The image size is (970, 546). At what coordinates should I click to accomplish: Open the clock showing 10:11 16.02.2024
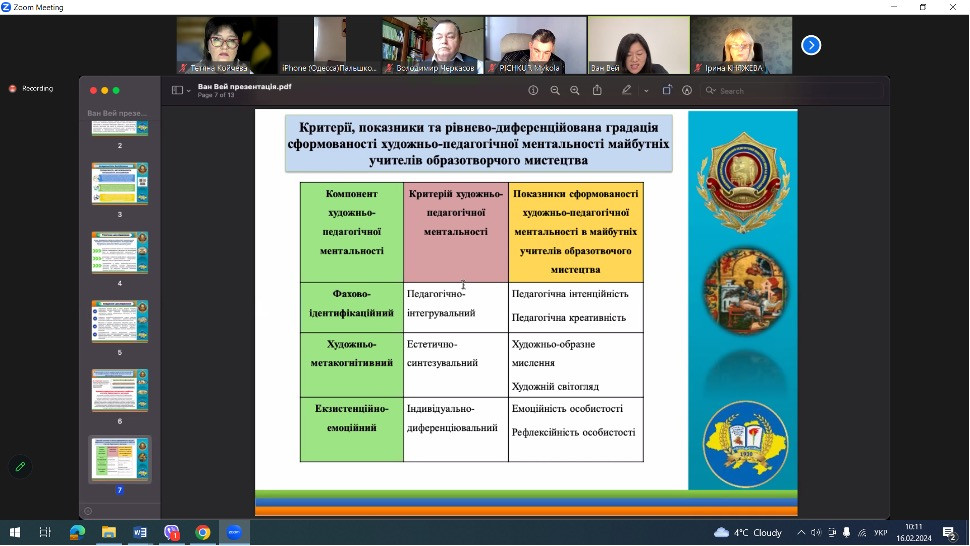pos(914,532)
